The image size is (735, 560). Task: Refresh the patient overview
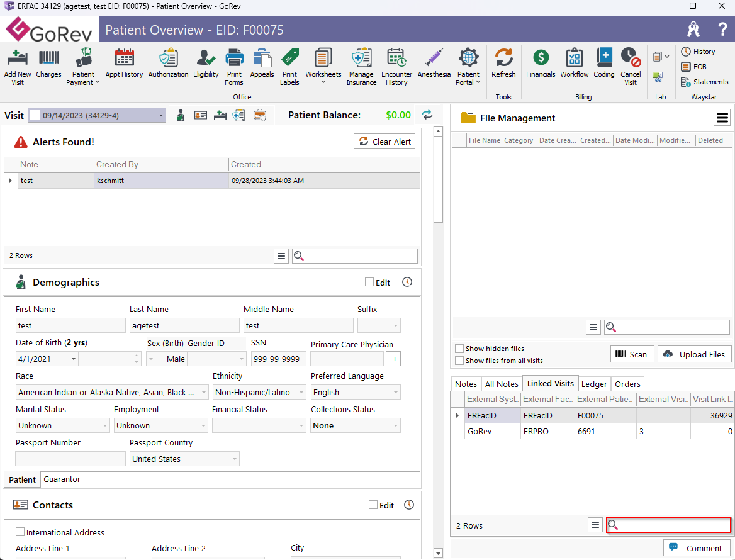tap(503, 63)
